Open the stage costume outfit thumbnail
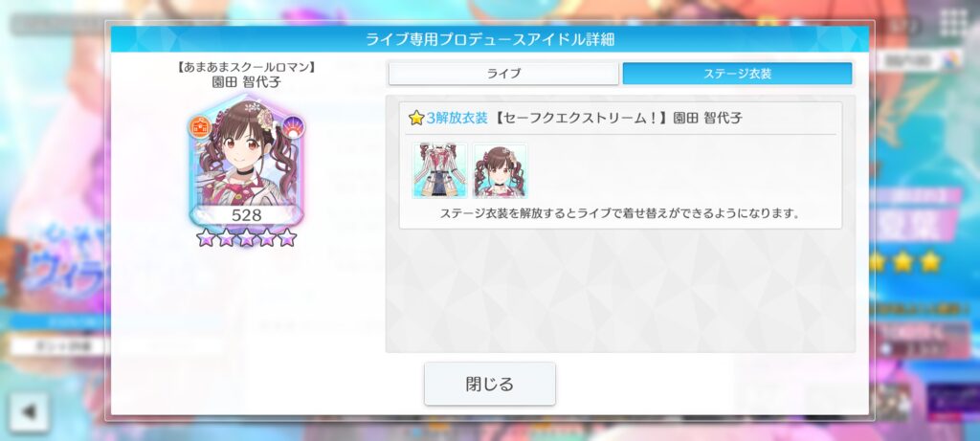980x441 pixels. point(439,170)
